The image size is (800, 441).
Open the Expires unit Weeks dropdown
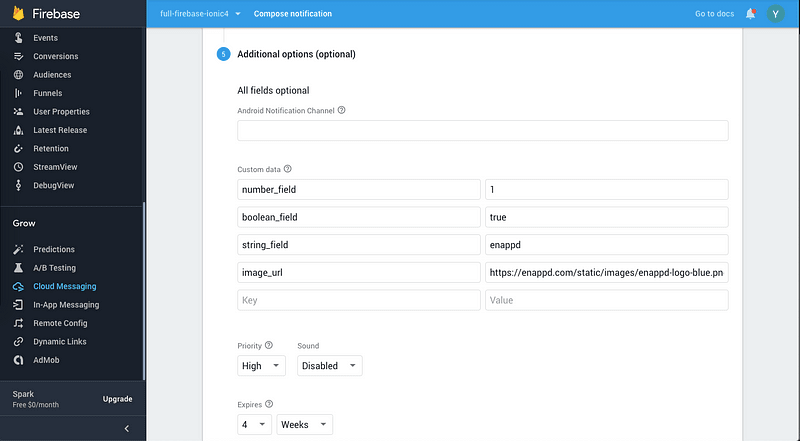point(305,424)
